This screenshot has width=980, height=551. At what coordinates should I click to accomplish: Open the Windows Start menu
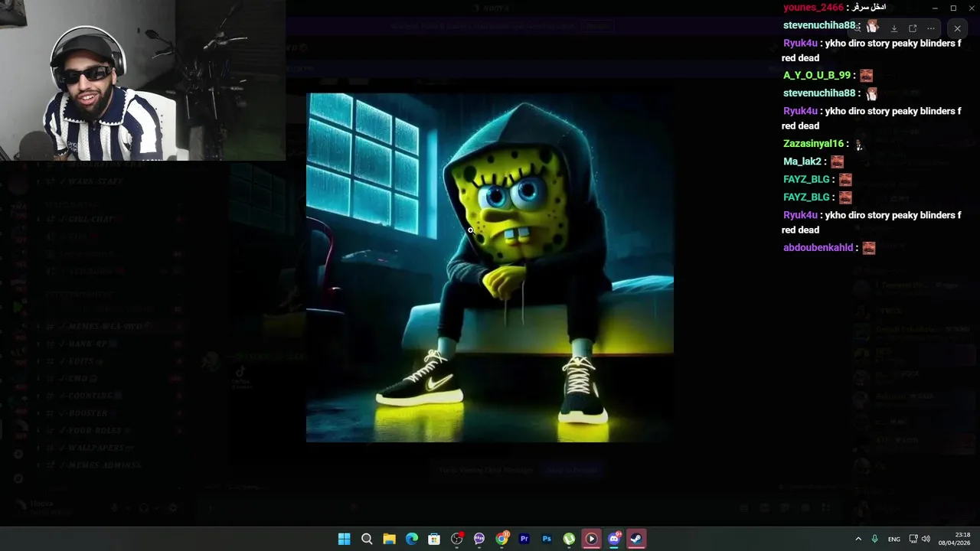click(345, 539)
